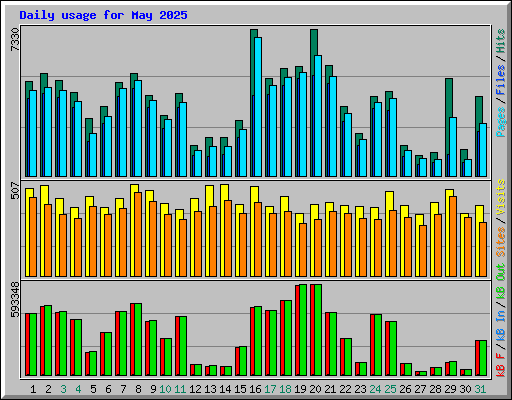The height and width of the screenshot is (400, 512).
Task: Click the 593348 y-axis value
Action: click(15, 299)
